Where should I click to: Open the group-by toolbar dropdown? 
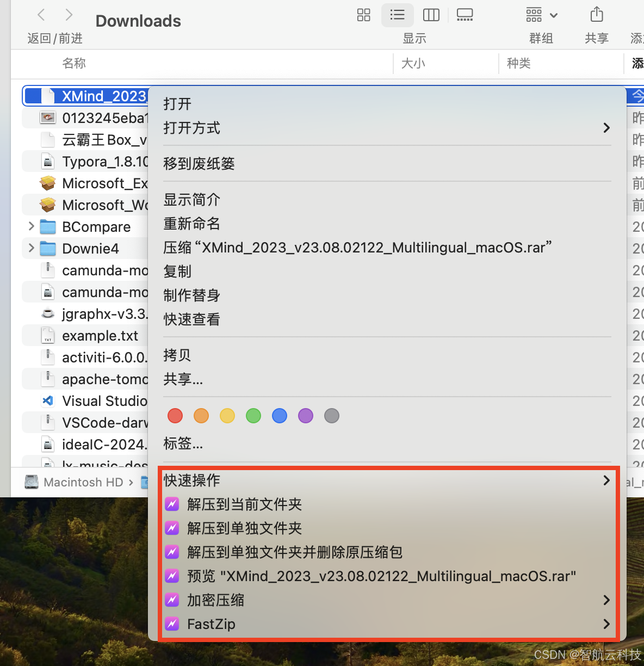click(x=542, y=15)
